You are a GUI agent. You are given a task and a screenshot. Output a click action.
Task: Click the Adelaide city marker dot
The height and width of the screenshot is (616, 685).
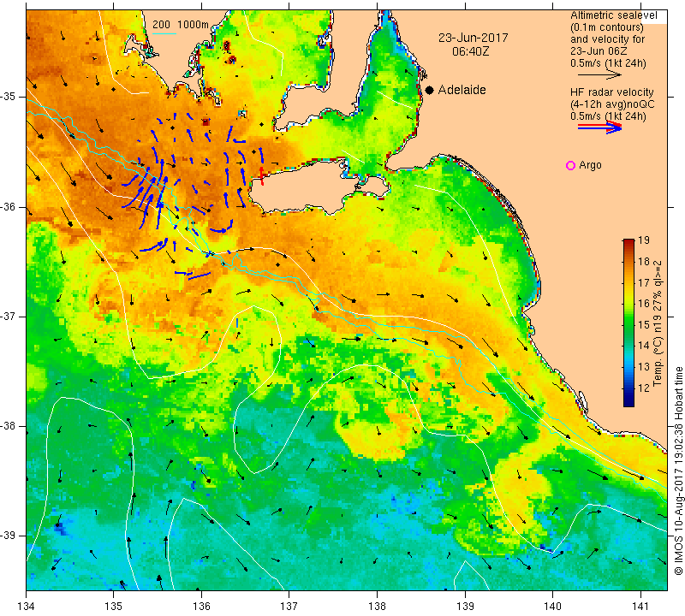coord(430,90)
